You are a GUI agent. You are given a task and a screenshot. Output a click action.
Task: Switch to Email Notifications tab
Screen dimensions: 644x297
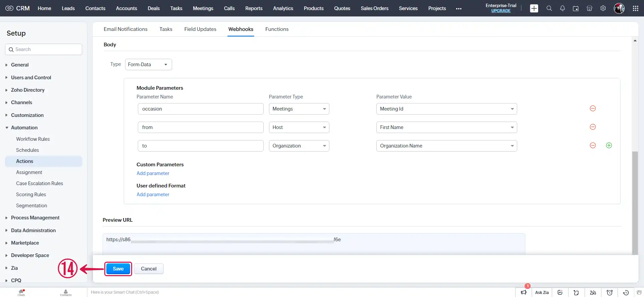[125, 29]
